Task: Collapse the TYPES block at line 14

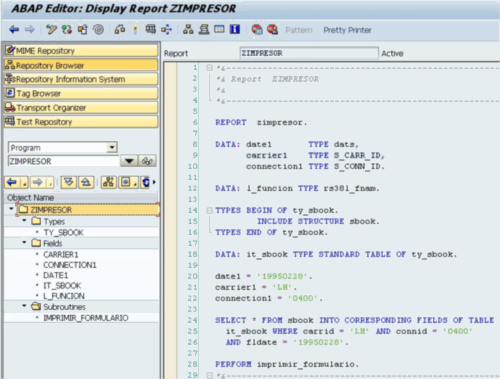Action: (x=209, y=210)
